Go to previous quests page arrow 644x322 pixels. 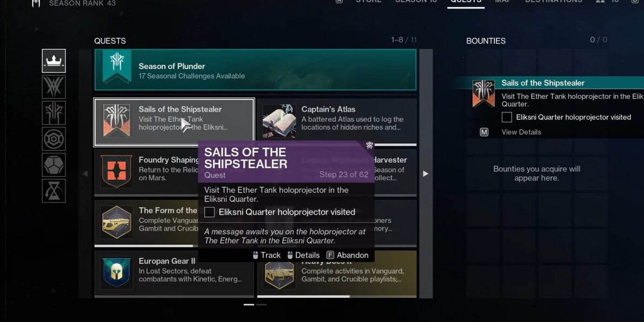coord(85,174)
